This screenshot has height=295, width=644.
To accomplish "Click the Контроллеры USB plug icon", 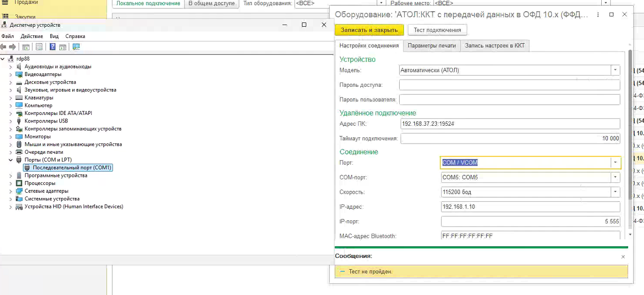I will coord(19,121).
